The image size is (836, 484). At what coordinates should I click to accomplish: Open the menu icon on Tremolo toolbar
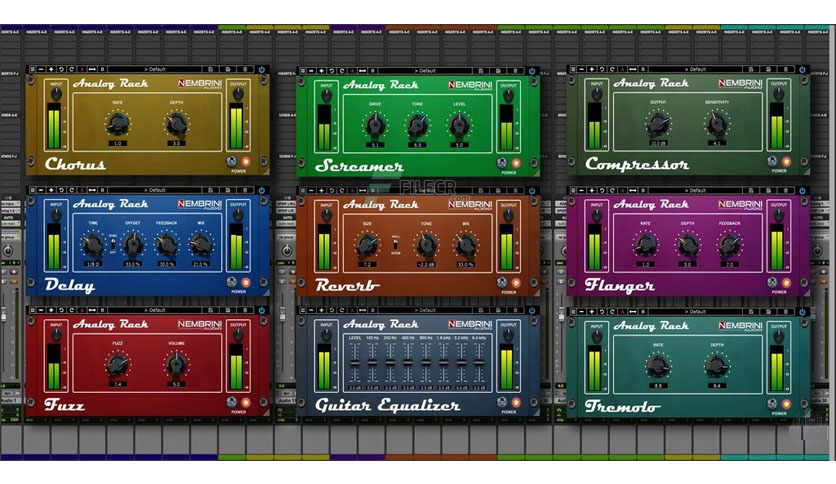click(573, 311)
